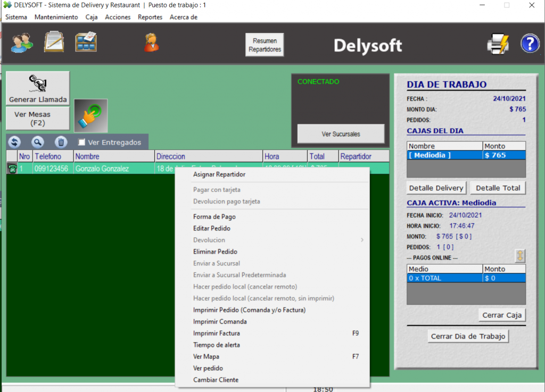
Task: Select Tiempo de alerta menu entry
Action: 272,345
